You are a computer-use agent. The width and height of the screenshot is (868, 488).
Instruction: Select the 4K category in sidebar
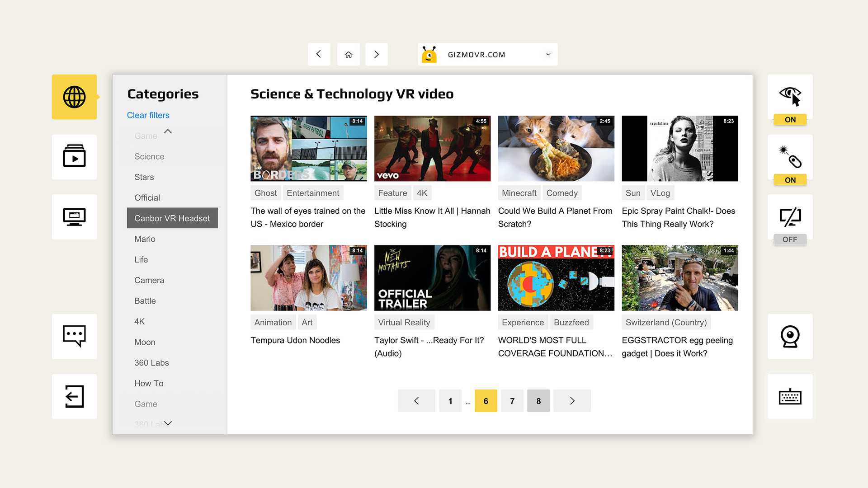point(139,321)
